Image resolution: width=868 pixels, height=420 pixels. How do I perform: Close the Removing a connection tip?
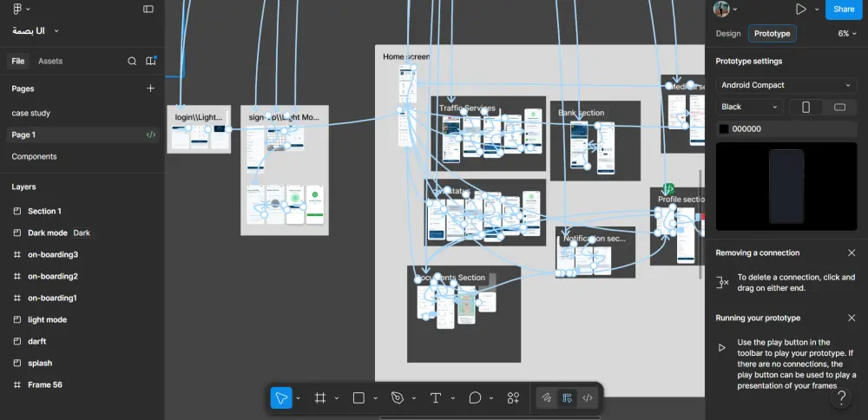852,253
